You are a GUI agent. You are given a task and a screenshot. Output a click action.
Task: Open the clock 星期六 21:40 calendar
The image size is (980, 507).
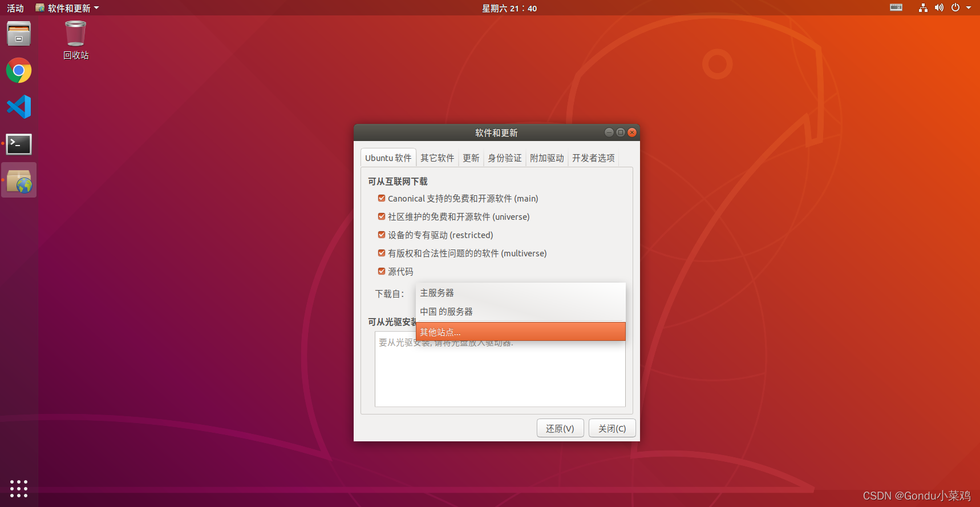[x=509, y=8]
